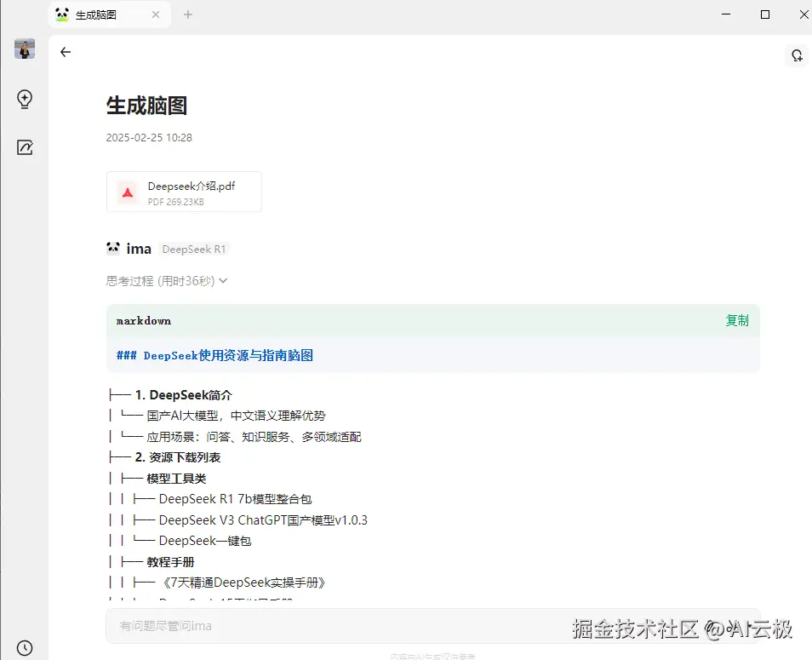812x660 pixels.
Task: Click the new conversation icon top right
Action: pos(797,55)
